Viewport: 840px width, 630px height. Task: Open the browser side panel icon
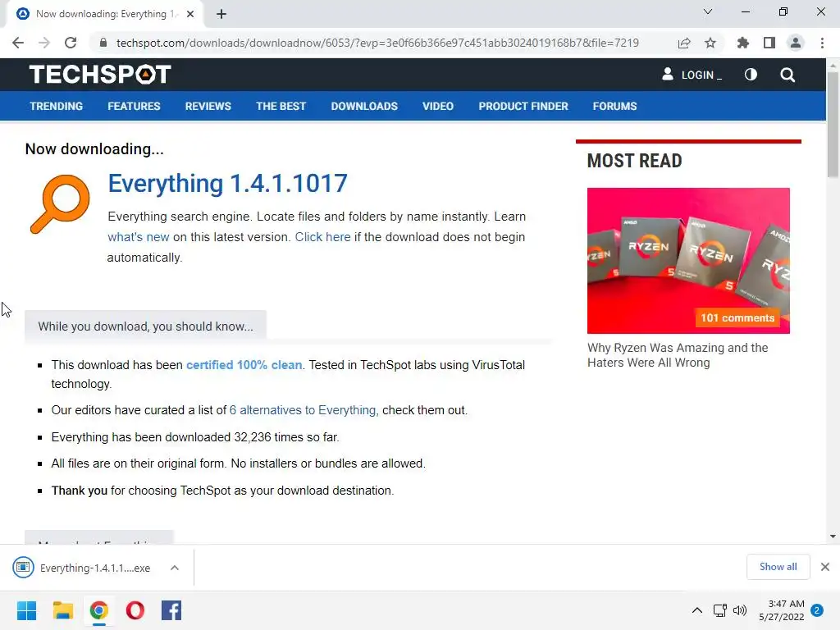(x=769, y=43)
